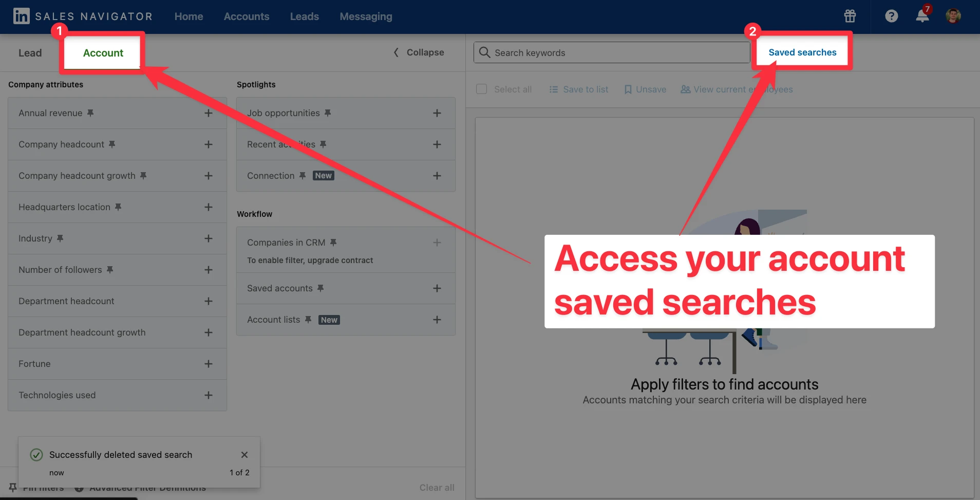Open the Leads menu
The height and width of the screenshot is (500, 980).
305,16
